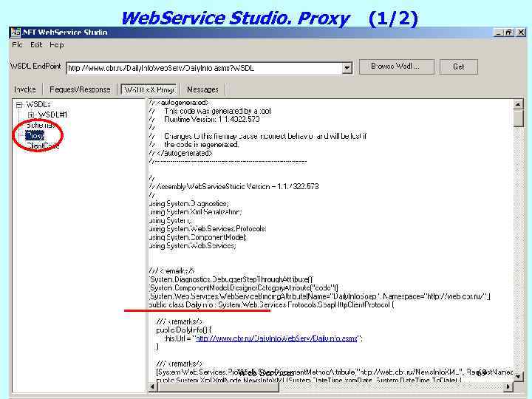
Task: Click the 'using System.ComponentModel;' line
Action: click(x=197, y=237)
